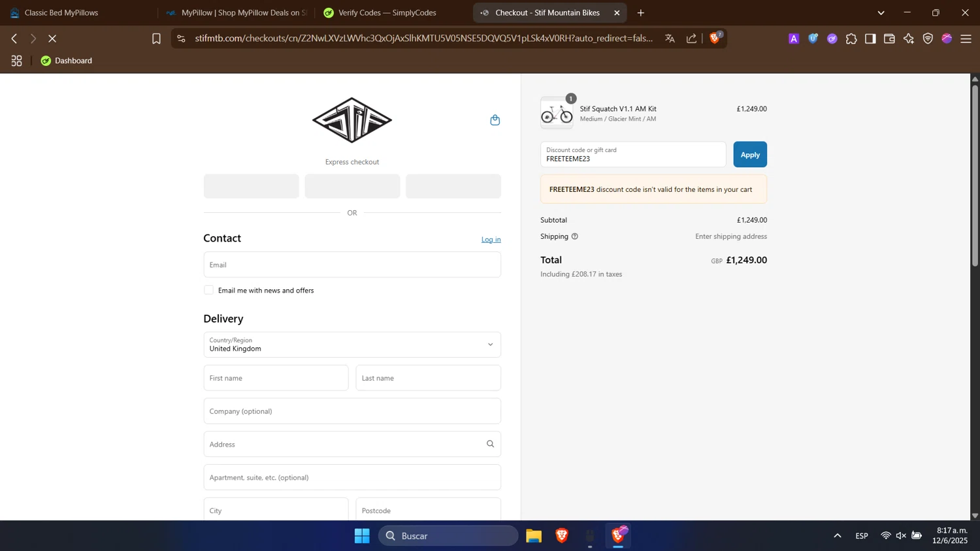Screen dimensions: 980x551
Task: Focus the City field
Action: pyautogui.click(x=276, y=510)
